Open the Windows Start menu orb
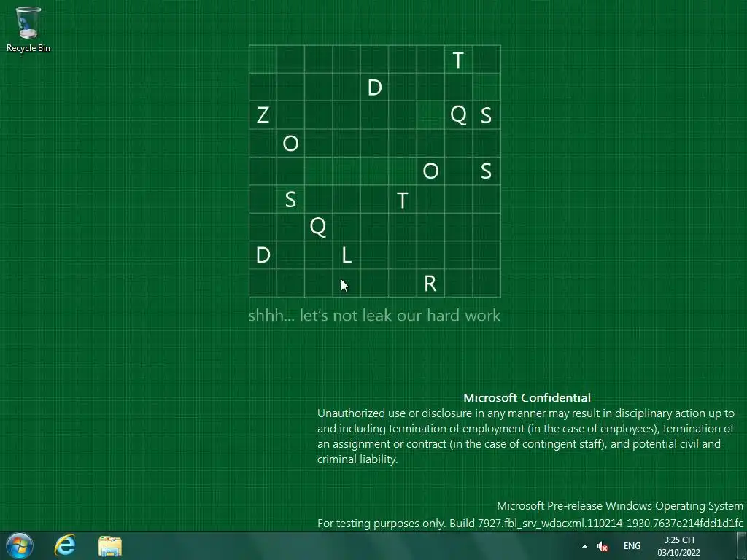The image size is (747, 560). (20, 545)
